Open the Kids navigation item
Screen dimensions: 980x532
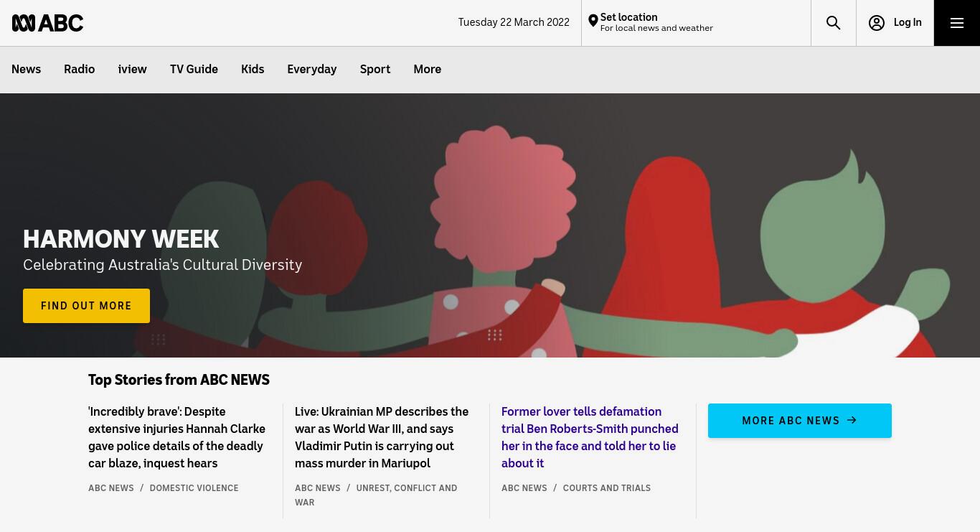point(253,70)
